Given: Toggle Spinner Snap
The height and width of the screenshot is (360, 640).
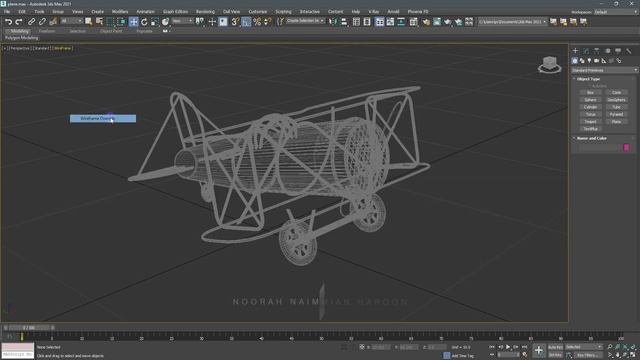Looking at the screenshot, I should click(268, 22).
